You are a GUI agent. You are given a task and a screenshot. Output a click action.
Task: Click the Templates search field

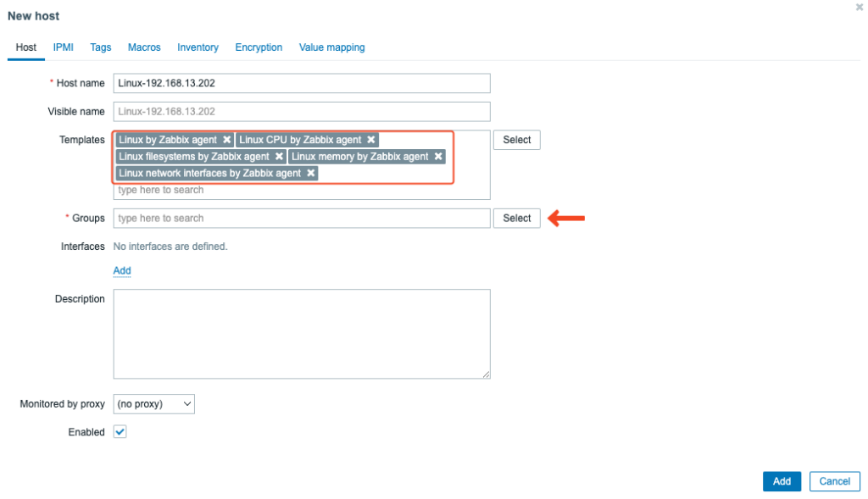coord(302,190)
